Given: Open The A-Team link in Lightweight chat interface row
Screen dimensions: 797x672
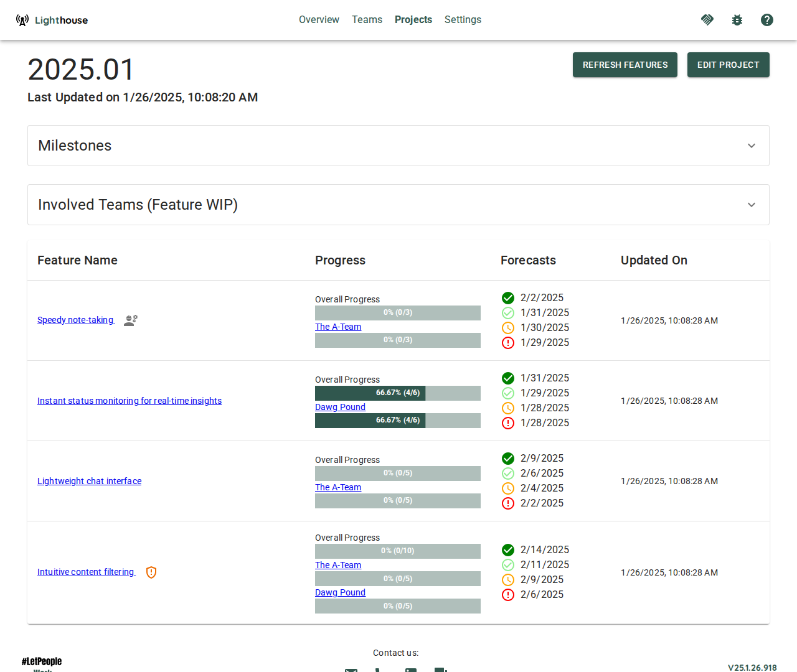Looking at the screenshot, I should [338, 487].
